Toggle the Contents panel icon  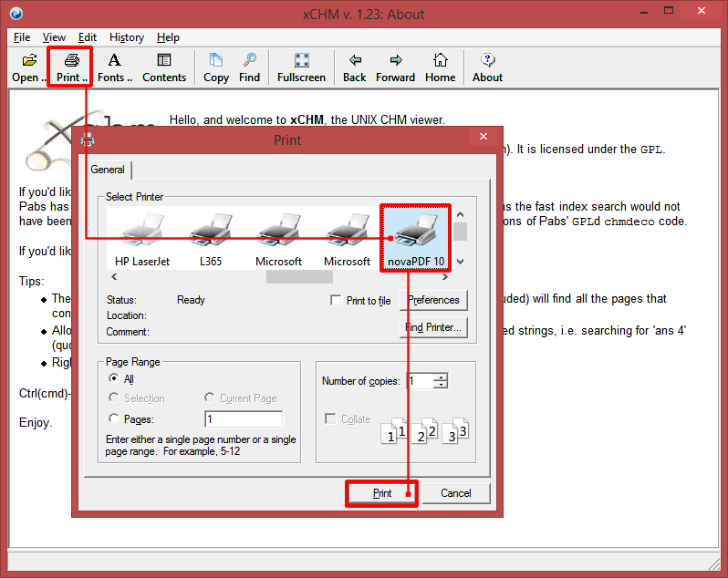[x=164, y=67]
